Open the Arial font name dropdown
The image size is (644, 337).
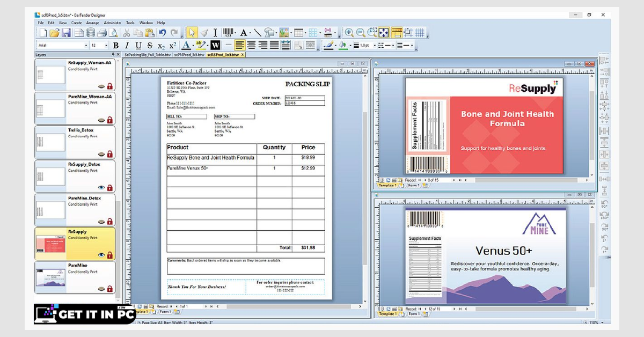[x=86, y=46]
